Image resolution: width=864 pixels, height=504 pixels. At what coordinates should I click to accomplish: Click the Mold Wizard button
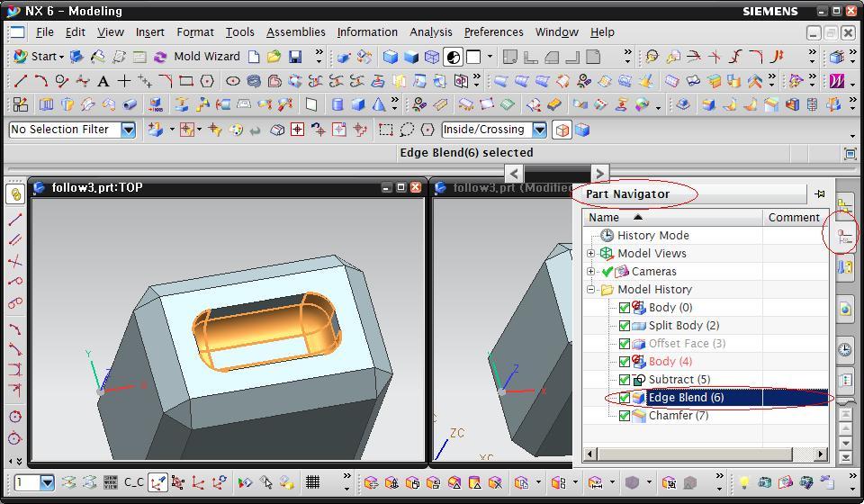206,57
